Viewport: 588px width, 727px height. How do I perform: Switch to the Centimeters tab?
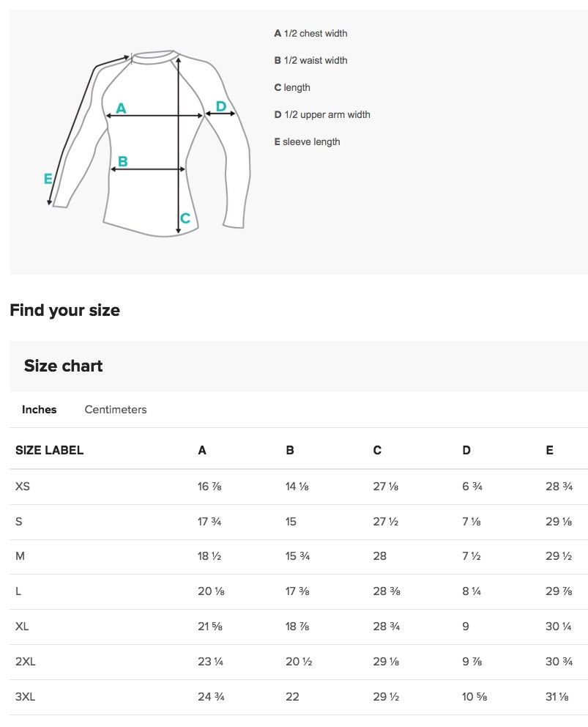[116, 410]
